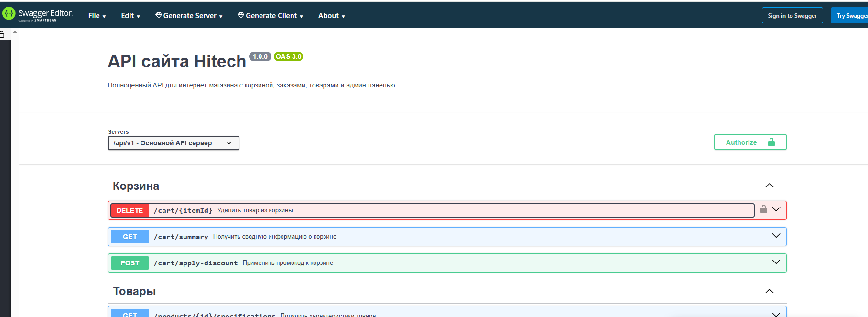Open the File menu

tap(97, 16)
